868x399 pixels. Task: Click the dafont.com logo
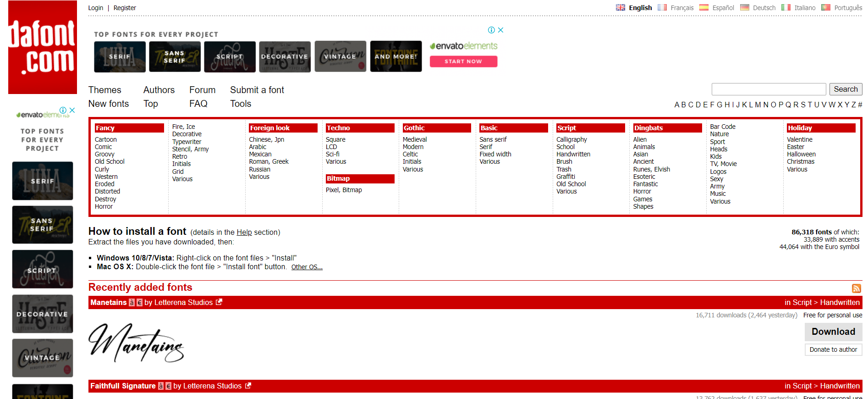(x=43, y=47)
